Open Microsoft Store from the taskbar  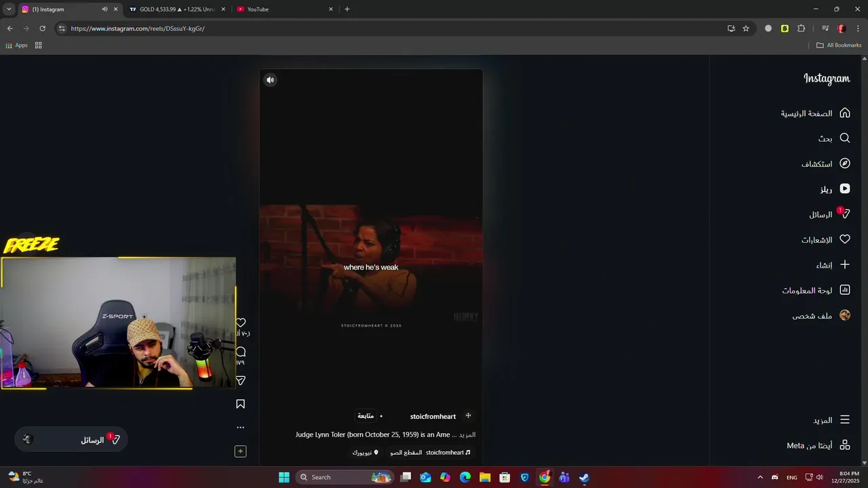click(x=505, y=477)
